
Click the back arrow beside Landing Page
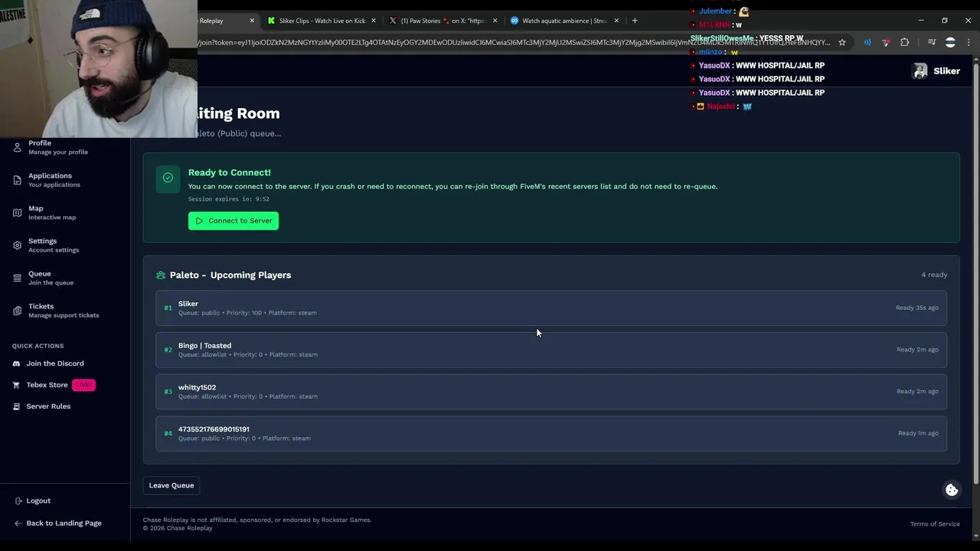pyautogui.click(x=18, y=523)
